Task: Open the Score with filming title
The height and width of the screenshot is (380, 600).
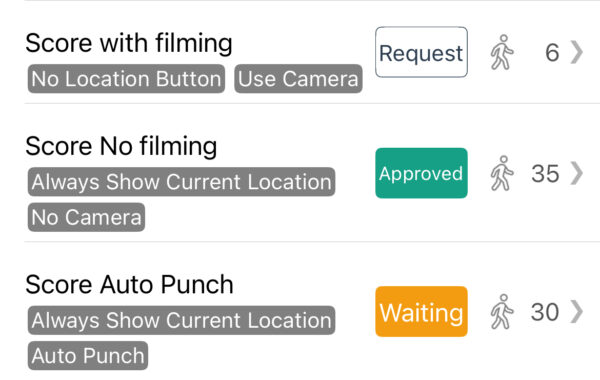Action: tap(129, 43)
